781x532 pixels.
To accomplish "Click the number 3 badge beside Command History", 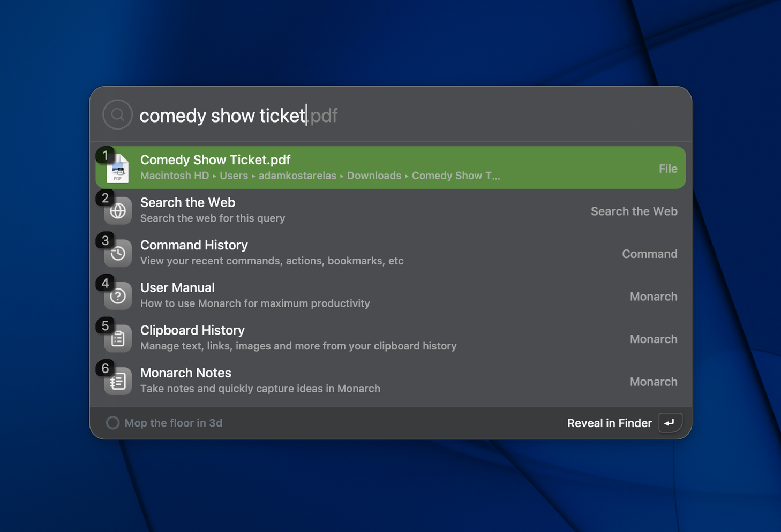I will pos(105,241).
